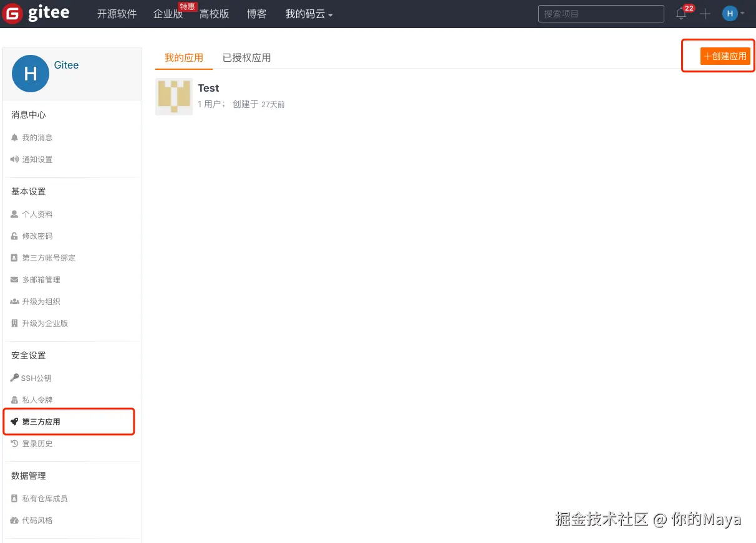
Task: Click the key icon beside SSH公钥
Action: click(x=14, y=378)
